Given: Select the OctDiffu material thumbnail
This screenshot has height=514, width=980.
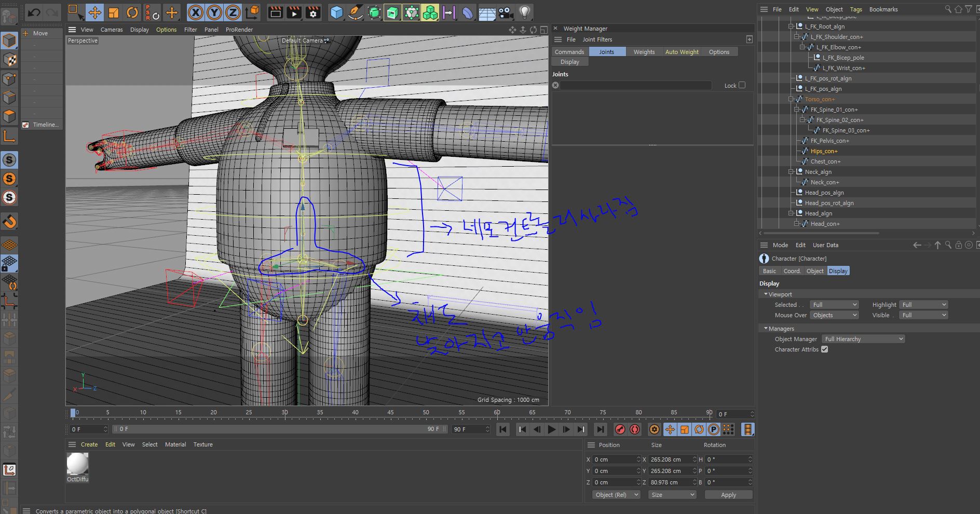Looking at the screenshot, I should [77, 464].
